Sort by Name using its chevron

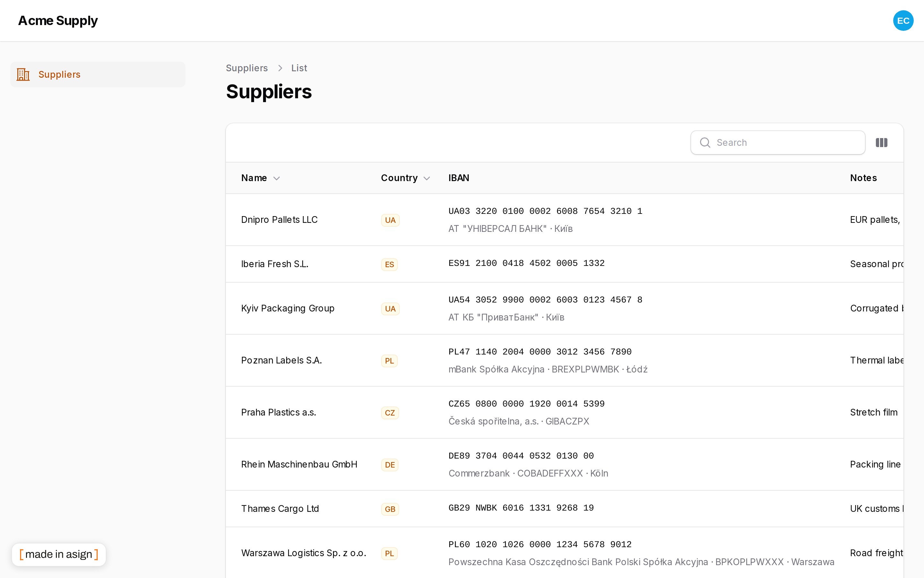277,178
